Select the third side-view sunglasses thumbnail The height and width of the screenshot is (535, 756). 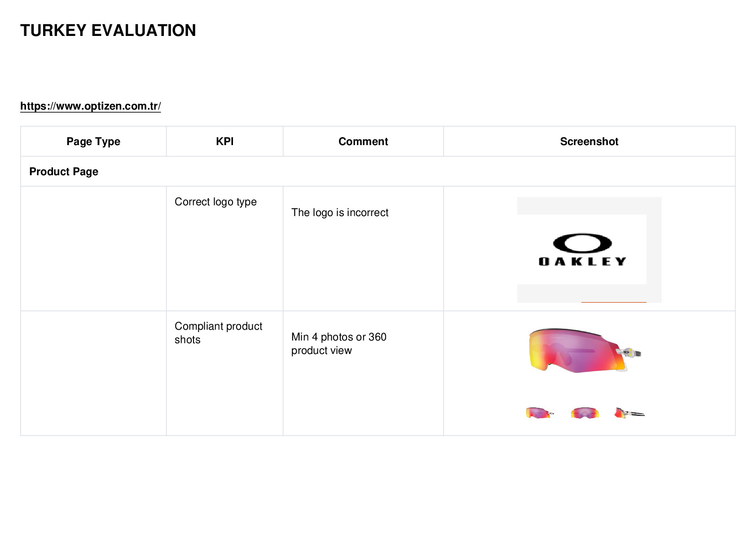[x=629, y=412]
